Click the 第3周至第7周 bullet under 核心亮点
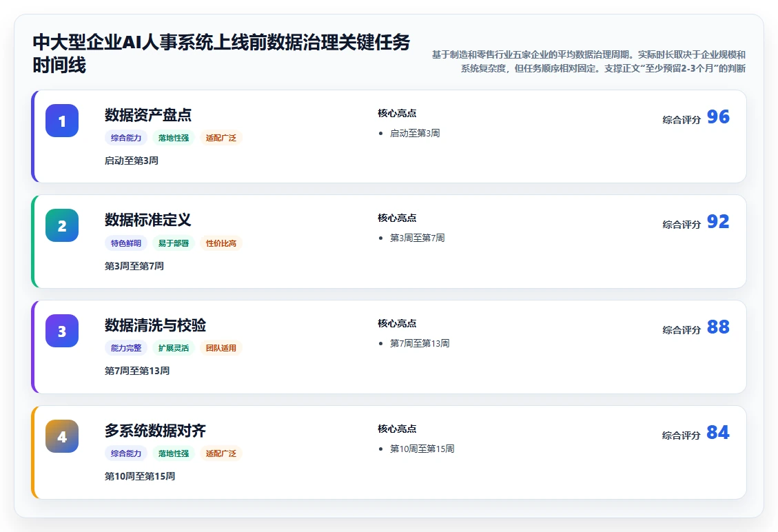 point(418,238)
